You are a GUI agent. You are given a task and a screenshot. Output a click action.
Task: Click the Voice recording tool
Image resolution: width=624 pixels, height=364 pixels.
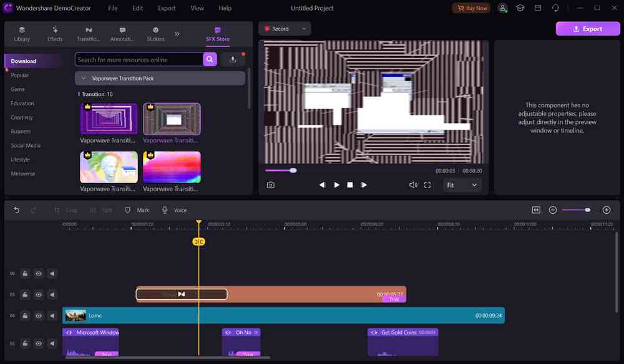(x=174, y=210)
